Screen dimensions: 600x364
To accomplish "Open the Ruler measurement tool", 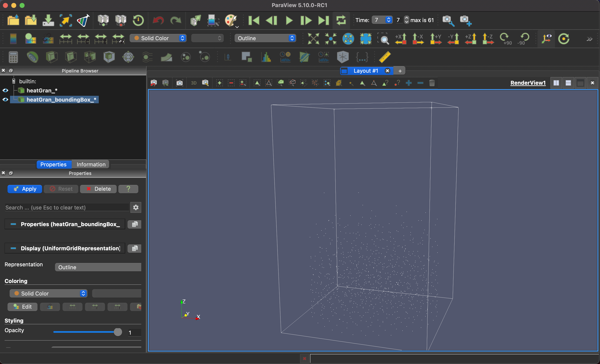I will (x=385, y=57).
